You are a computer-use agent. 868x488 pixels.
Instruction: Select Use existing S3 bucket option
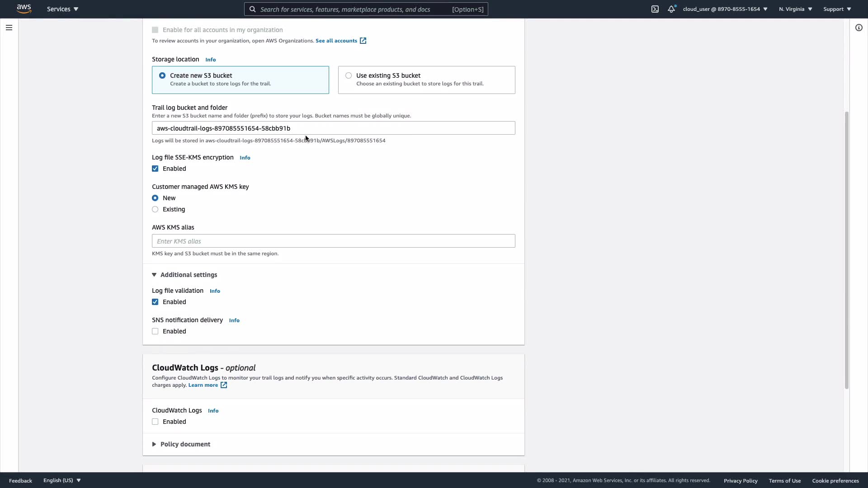(x=349, y=75)
